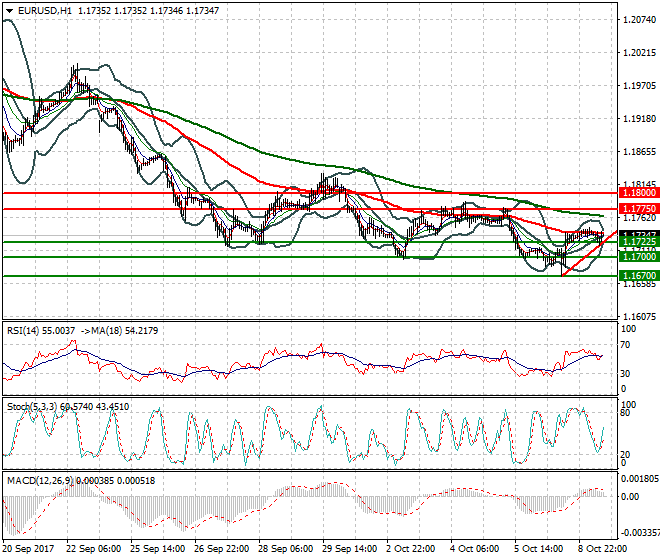Open the dropdown arrow beside EURUSD,H1
This screenshot has width=660, height=560.
[9, 10]
